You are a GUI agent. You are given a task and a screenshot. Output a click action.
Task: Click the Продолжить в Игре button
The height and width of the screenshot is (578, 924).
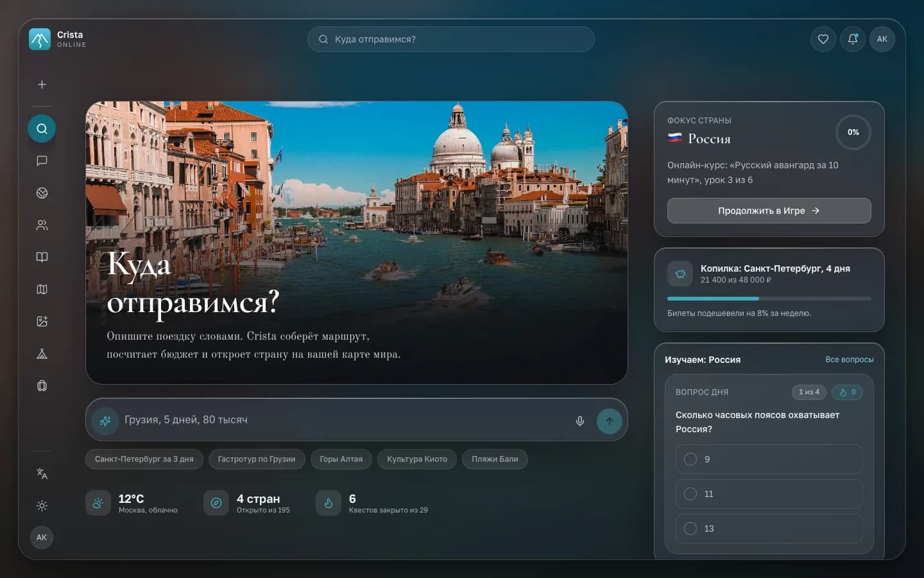point(769,211)
